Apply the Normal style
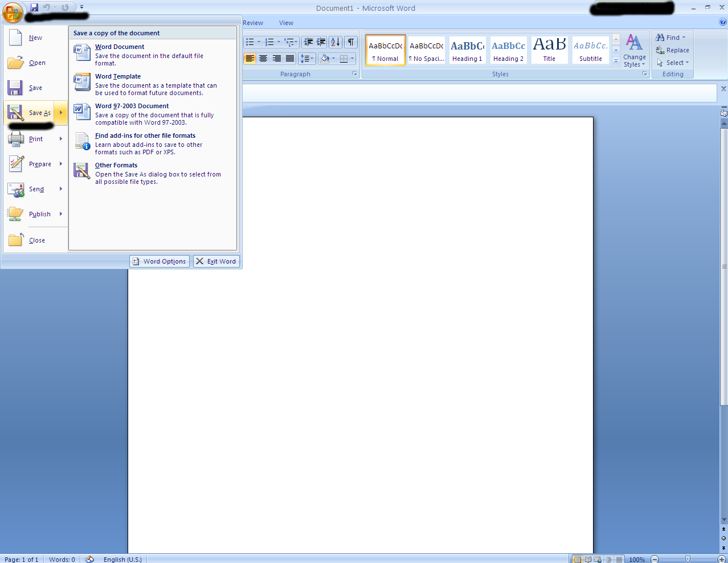 point(386,50)
